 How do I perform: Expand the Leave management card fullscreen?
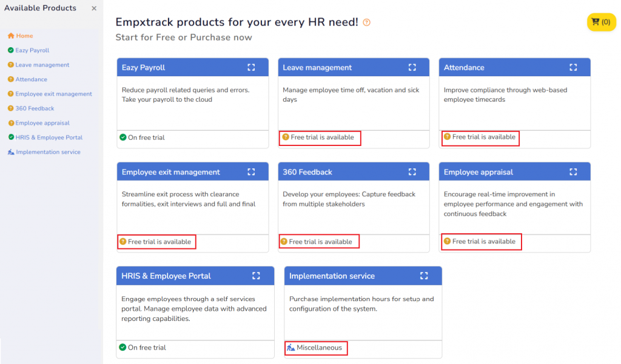coord(412,67)
